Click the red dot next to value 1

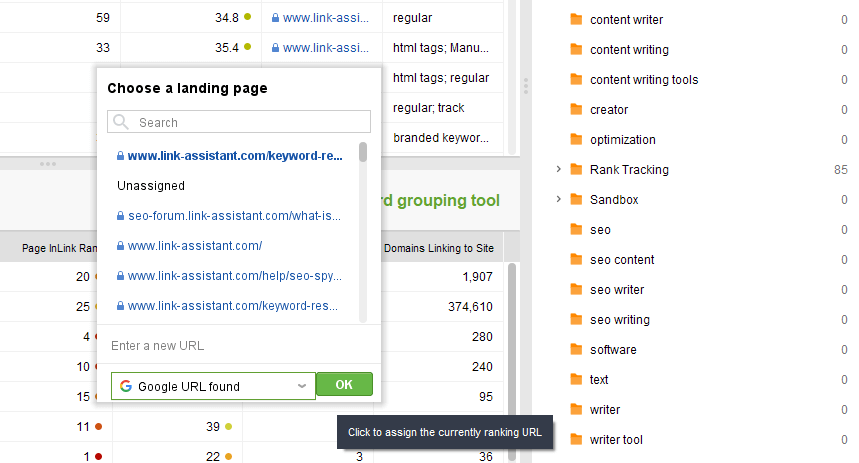click(x=99, y=456)
